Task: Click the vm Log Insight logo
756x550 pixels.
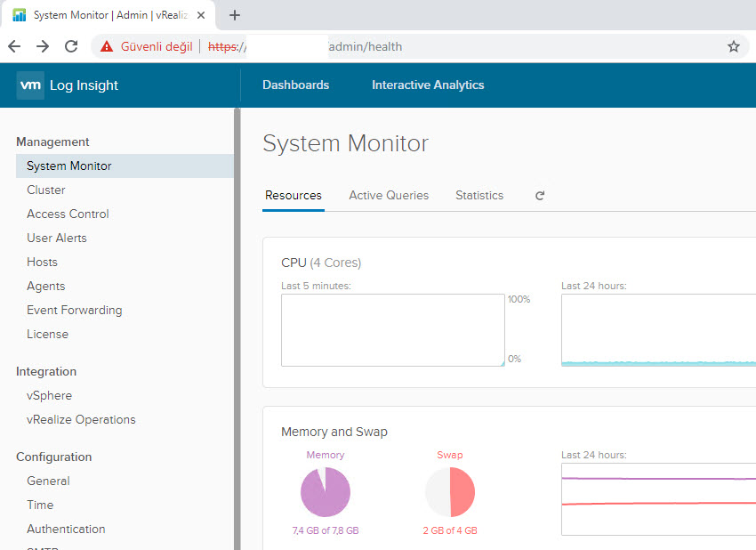Action: click(68, 85)
